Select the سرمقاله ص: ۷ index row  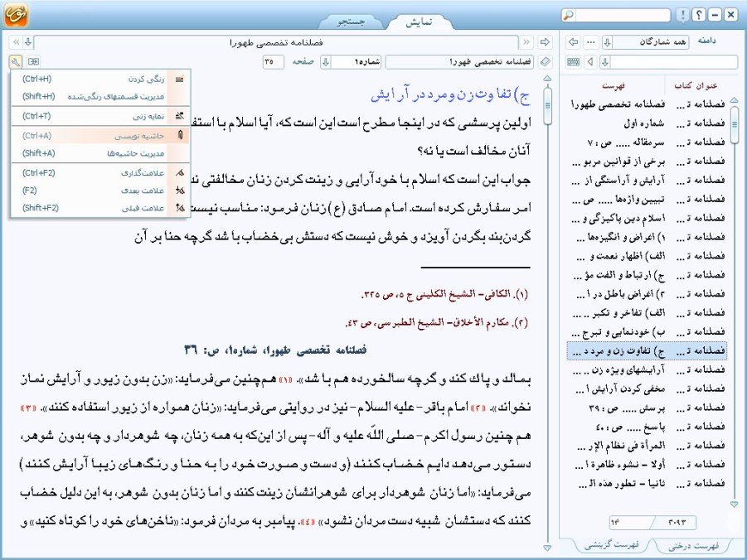pos(647,142)
